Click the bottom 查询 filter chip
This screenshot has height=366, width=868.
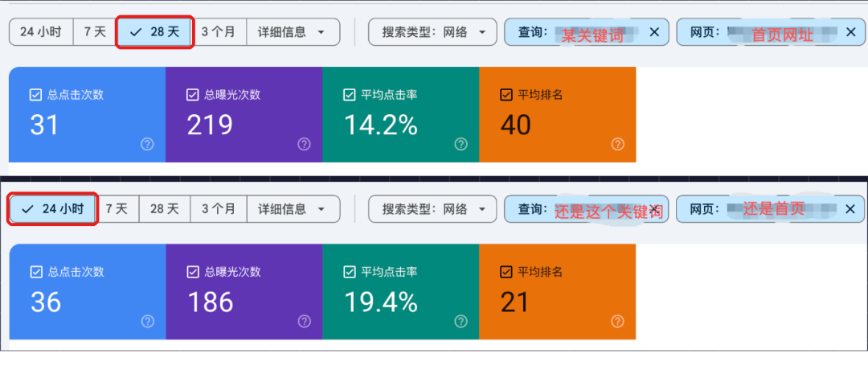[586, 209]
